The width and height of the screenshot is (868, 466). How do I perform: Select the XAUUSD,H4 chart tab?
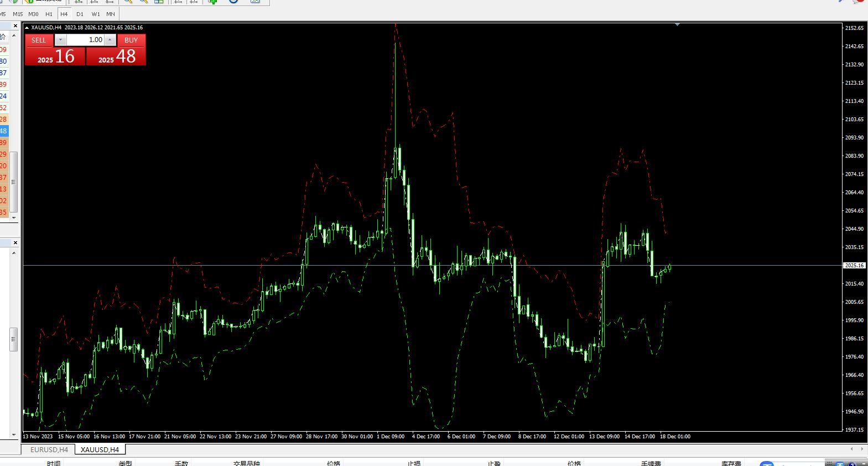pos(100,449)
